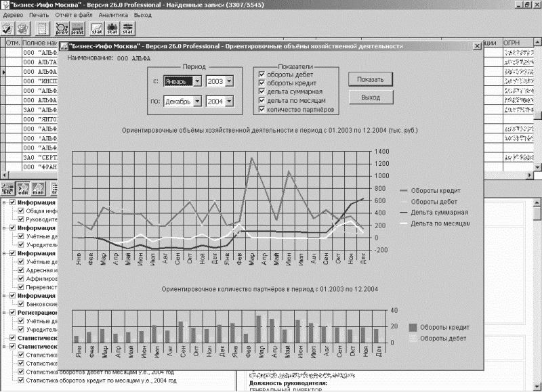542x392 pixels.
Task: Click the 'stat' icon showing people
Action: click(112, 28)
